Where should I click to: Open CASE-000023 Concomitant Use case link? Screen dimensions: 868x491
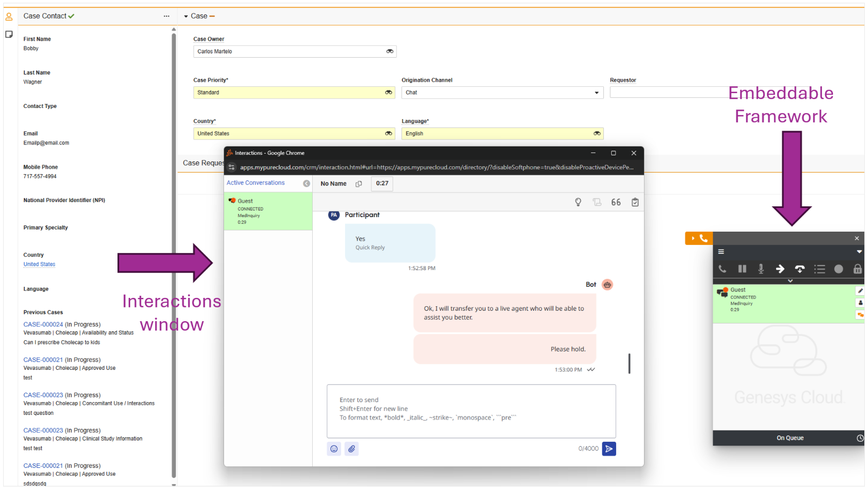(x=43, y=395)
